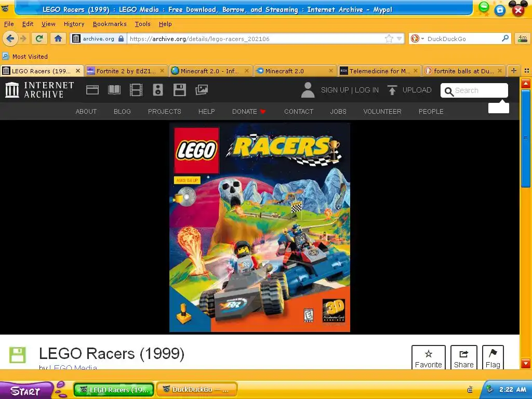Viewport: 532px width, 399px height.
Task: Open the File menu
Action: [9, 24]
